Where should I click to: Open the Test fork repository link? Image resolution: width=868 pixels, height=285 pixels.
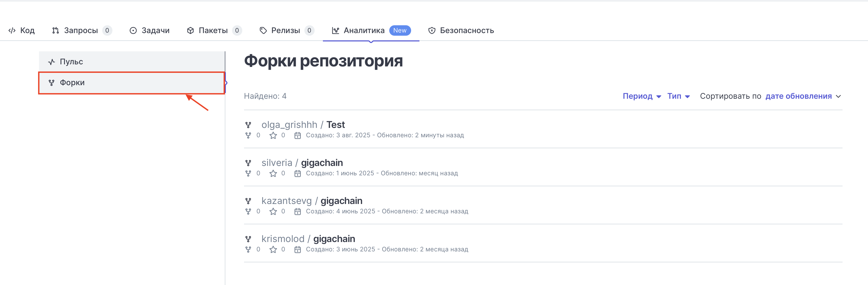coord(336,125)
